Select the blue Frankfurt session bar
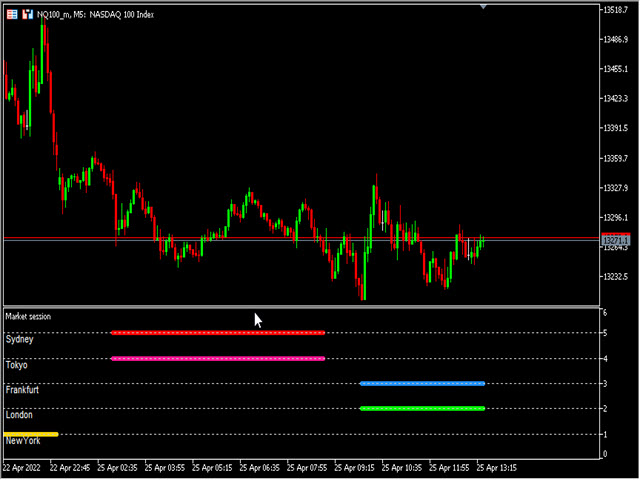 click(422, 384)
